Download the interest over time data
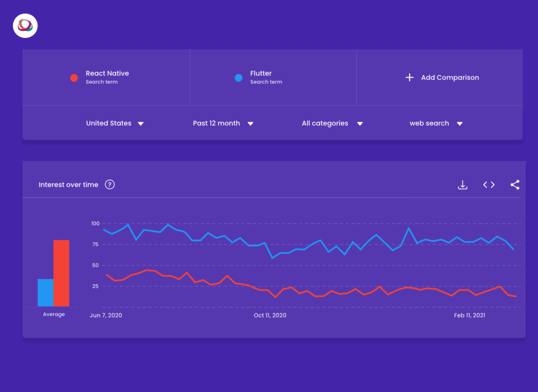The height and width of the screenshot is (392, 538). click(x=462, y=184)
